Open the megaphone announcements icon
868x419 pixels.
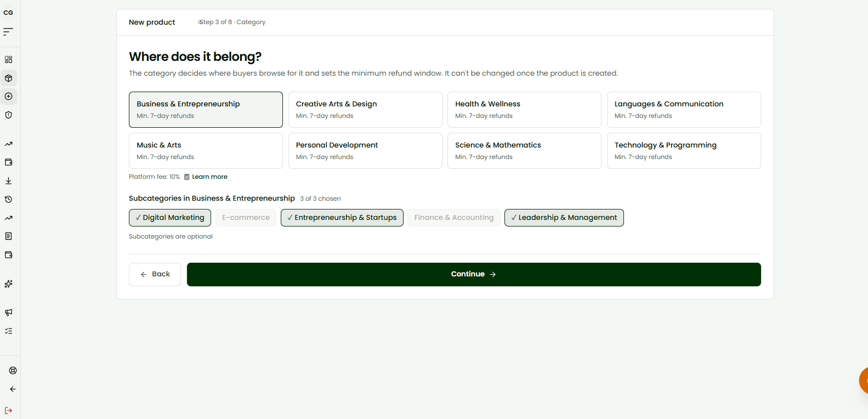point(8,313)
